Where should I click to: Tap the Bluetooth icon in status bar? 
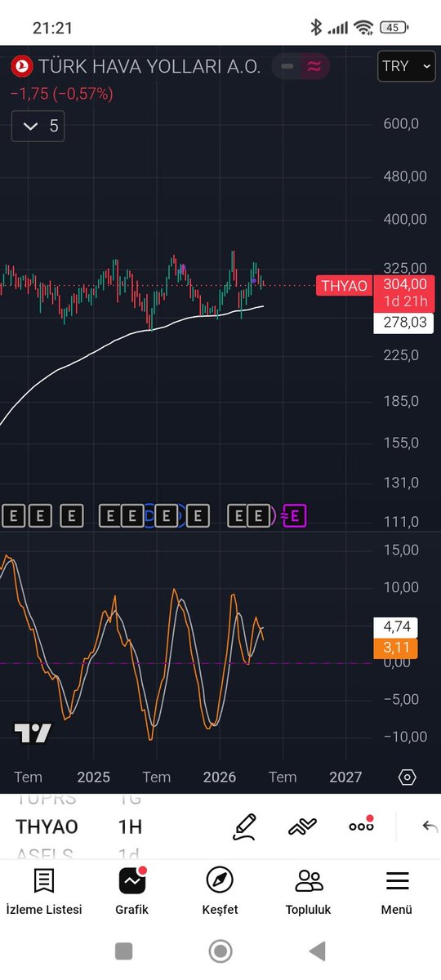click(316, 28)
